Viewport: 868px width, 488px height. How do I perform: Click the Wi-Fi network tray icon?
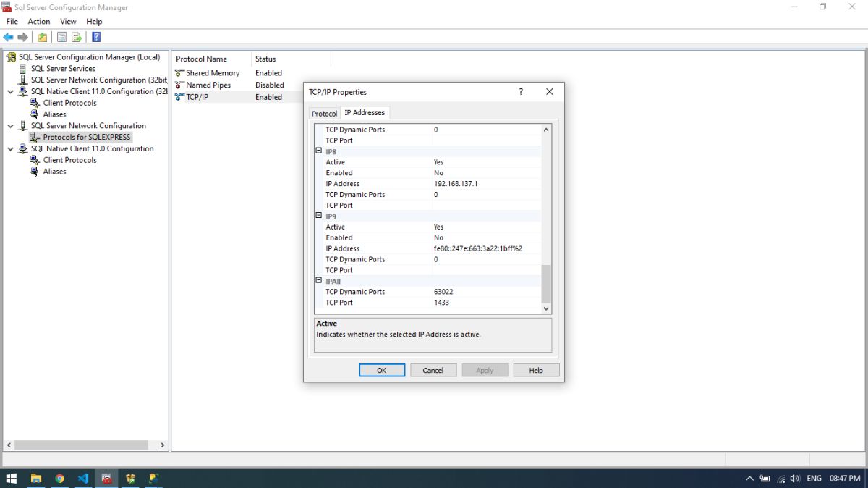point(780,479)
